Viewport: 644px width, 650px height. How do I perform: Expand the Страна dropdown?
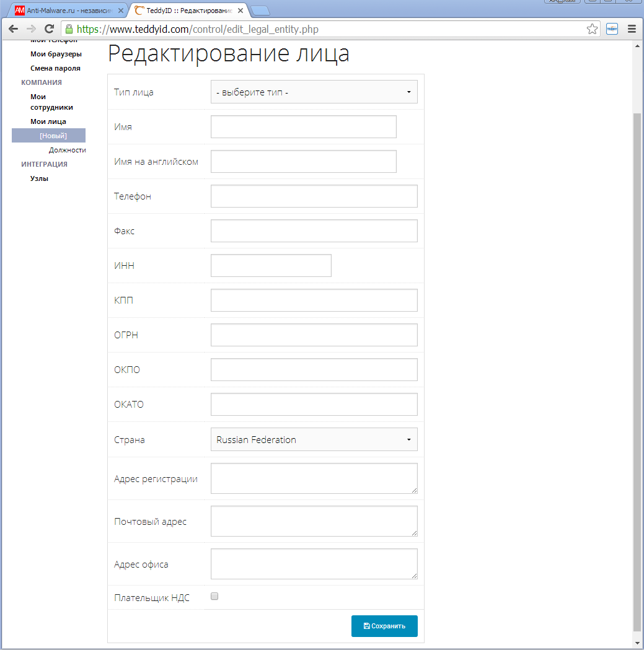[x=314, y=439]
